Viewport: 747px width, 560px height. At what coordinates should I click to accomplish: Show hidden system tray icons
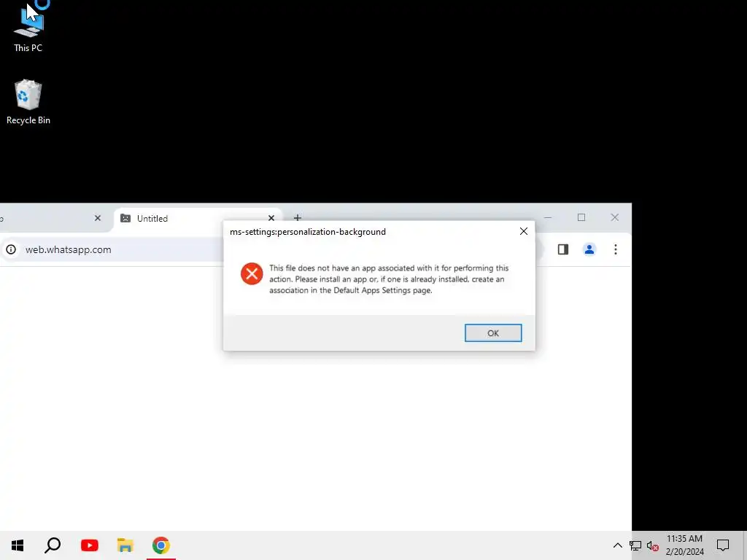pyautogui.click(x=617, y=545)
